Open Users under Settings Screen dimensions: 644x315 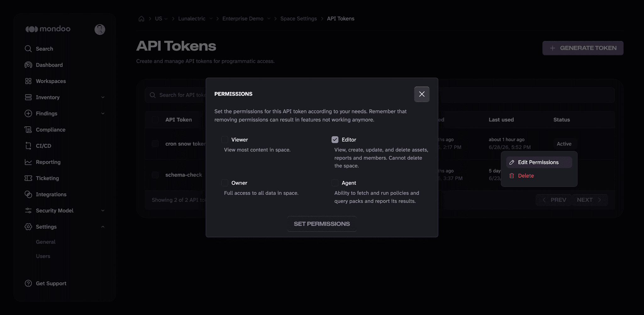(43, 256)
